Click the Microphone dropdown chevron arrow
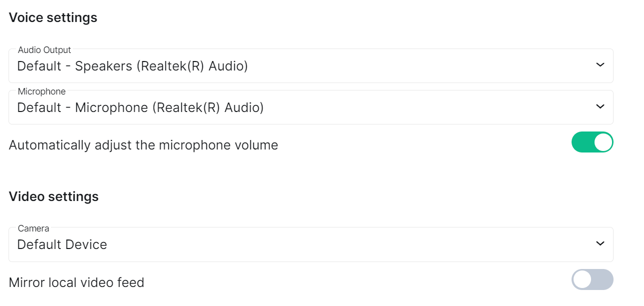This screenshot has width=644, height=306. tap(600, 106)
